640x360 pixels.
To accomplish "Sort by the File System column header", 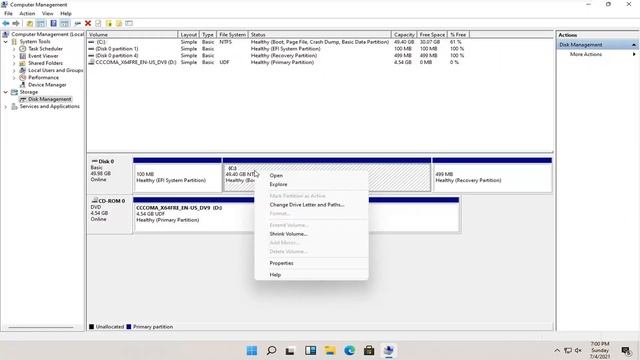I will 232,35.
